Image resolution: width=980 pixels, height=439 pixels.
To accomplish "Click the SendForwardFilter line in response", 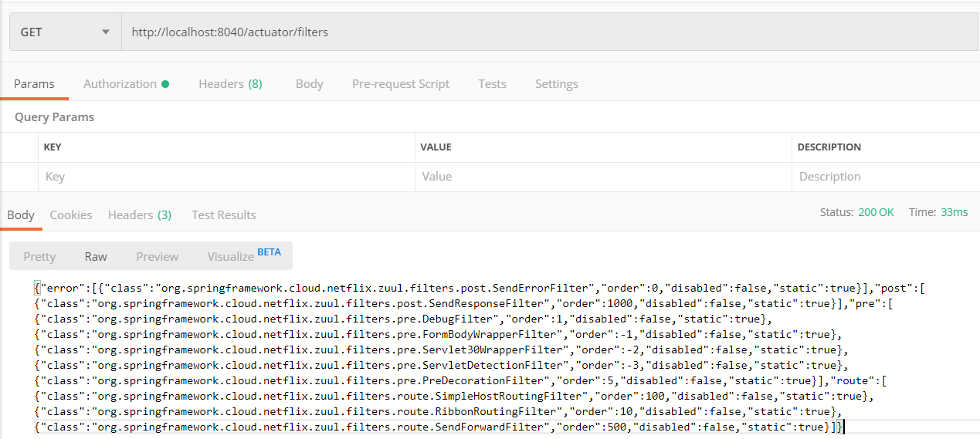I will (439, 427).
